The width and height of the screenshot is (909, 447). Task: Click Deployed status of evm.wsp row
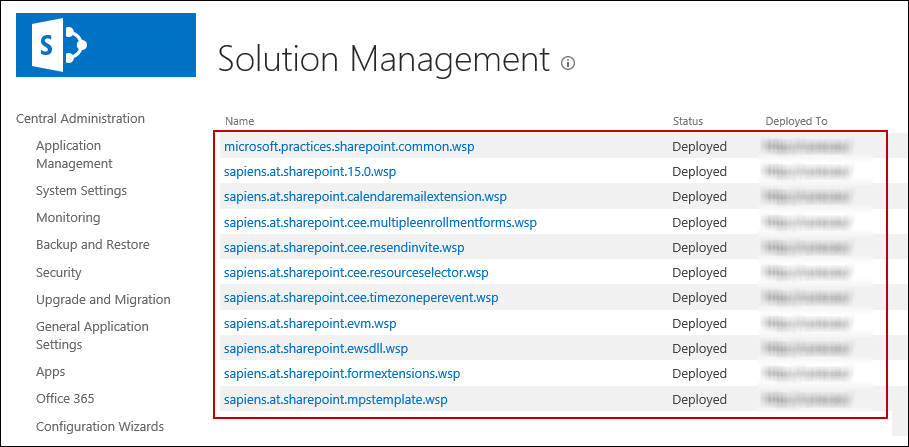coord(699,323)
